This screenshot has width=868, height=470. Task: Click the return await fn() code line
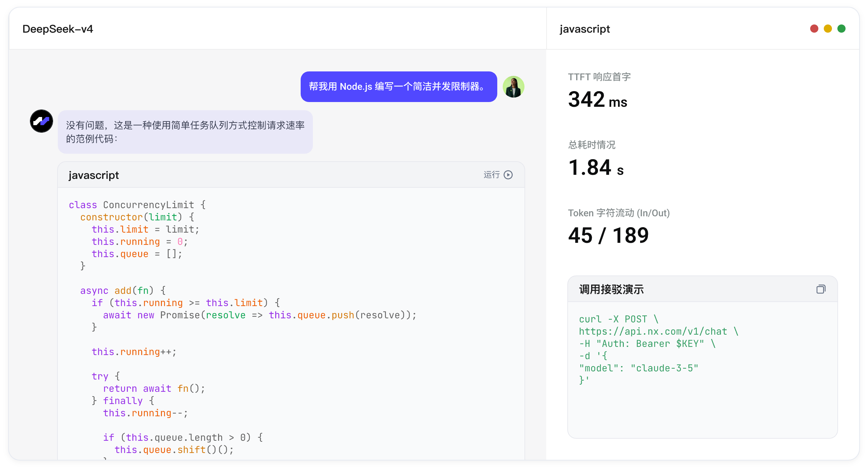click(154, 389)
